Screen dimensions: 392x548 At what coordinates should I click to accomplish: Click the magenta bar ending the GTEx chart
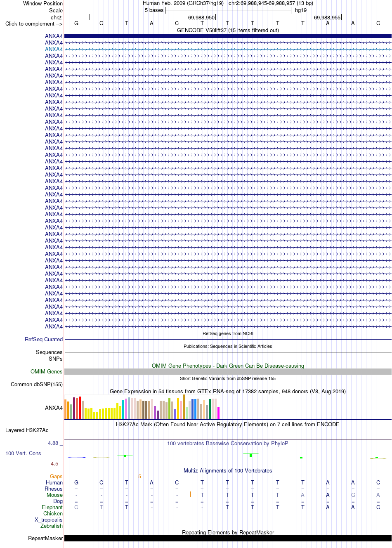pyautogui.click(x=219, y=413)
